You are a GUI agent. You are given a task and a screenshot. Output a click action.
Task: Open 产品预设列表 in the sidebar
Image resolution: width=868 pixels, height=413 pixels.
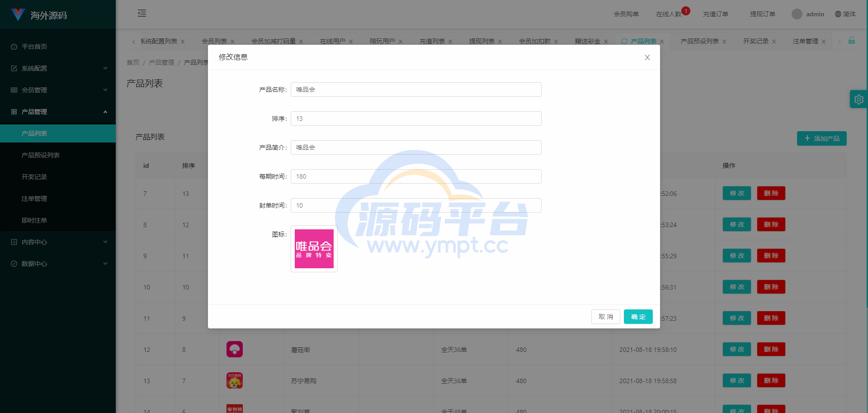[x=58, y=155]
